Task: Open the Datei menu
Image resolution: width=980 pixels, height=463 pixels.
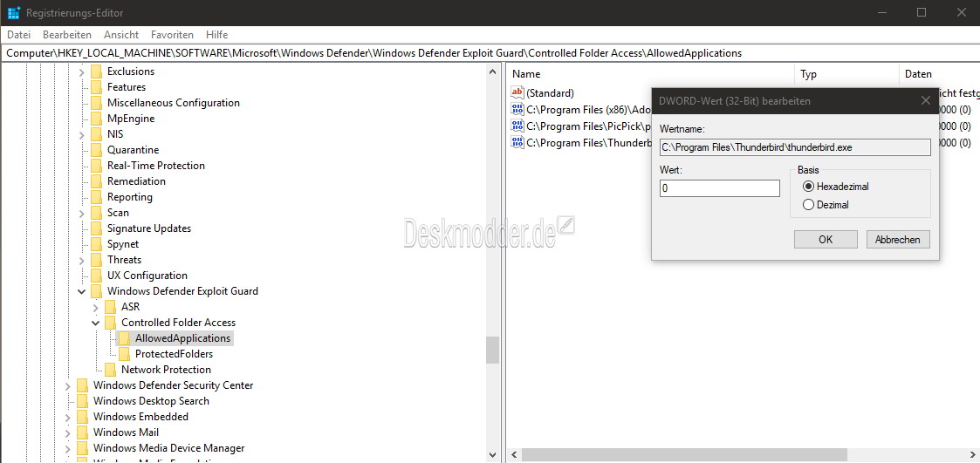Action: click(x=18, y=34)
